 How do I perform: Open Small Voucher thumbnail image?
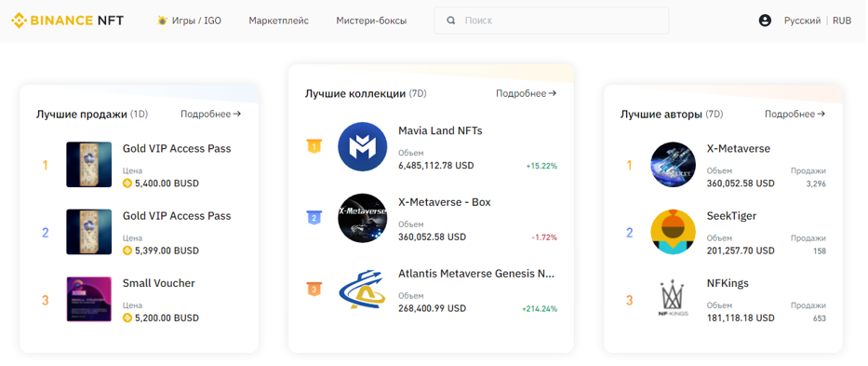click(88, 300)
